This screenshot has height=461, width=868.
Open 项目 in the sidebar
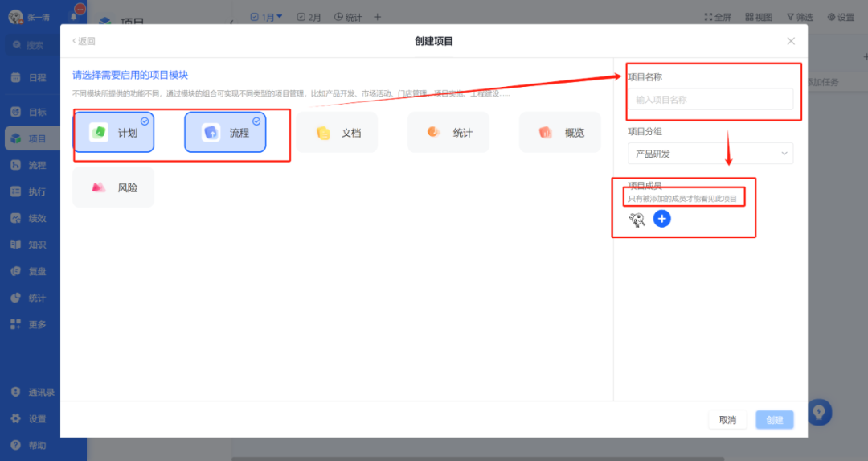point(32,138)
